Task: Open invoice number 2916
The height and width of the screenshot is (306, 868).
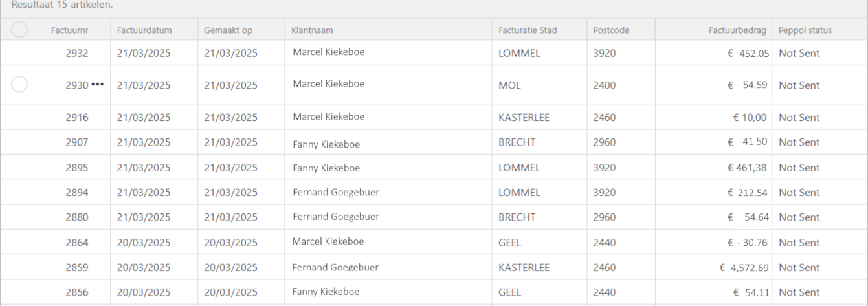Action: (76, 117)
